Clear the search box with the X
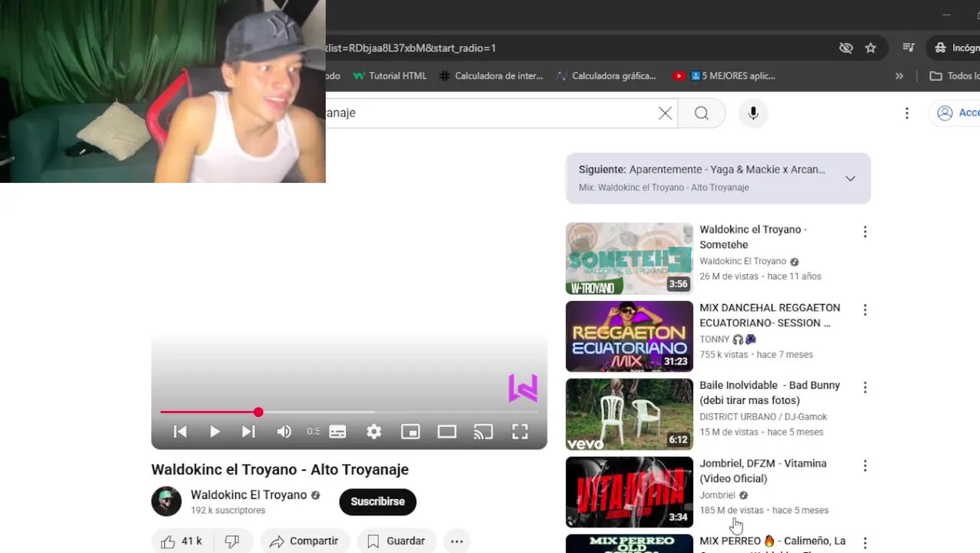 pyautogui.click(x=665, y=113)
